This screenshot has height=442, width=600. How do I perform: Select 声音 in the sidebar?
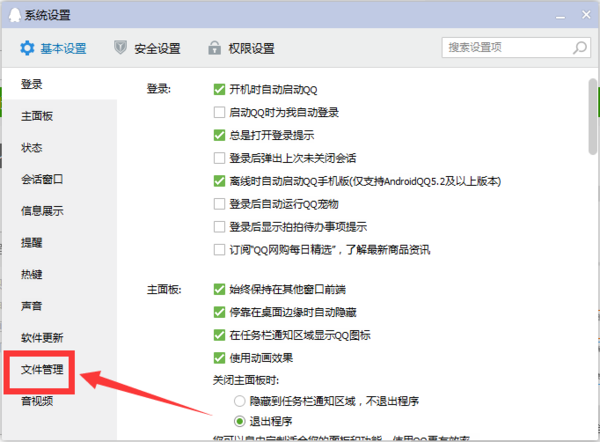tap(59, 306)
